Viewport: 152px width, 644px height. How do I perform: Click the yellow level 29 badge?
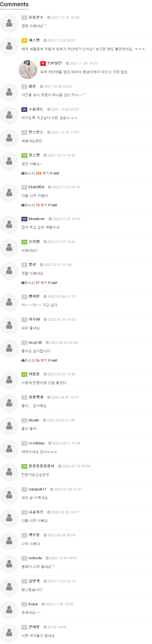(x=24, y=40)
